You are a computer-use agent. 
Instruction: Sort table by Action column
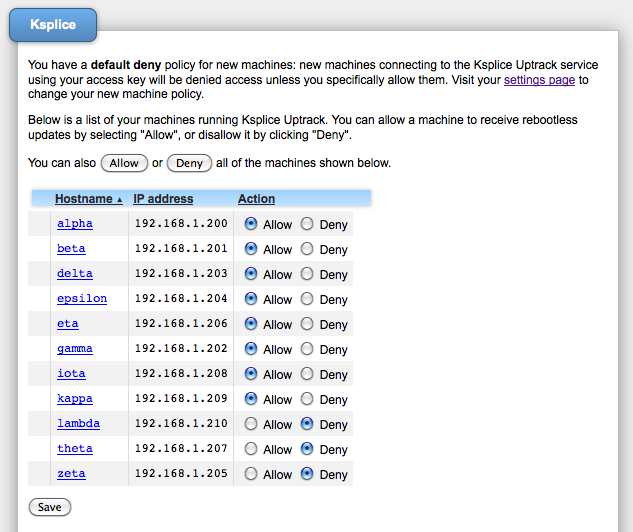256,199
